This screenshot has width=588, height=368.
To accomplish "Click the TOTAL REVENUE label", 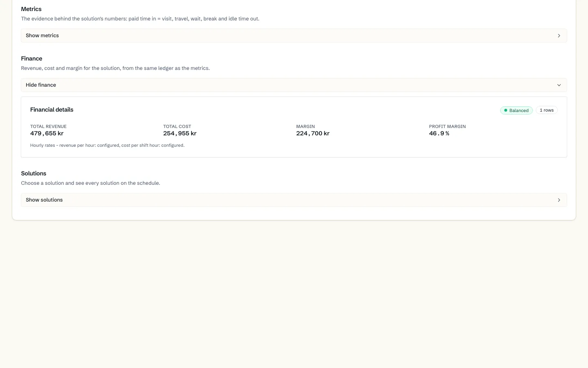I will pos(48,126).
